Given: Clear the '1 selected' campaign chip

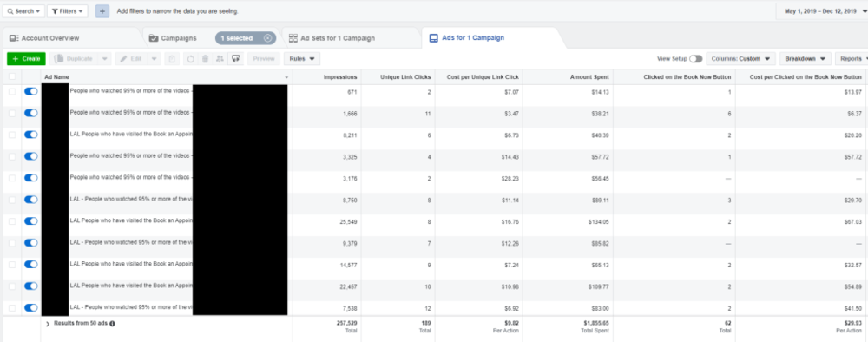Looking at the screenshot, I should coord(268,38).
